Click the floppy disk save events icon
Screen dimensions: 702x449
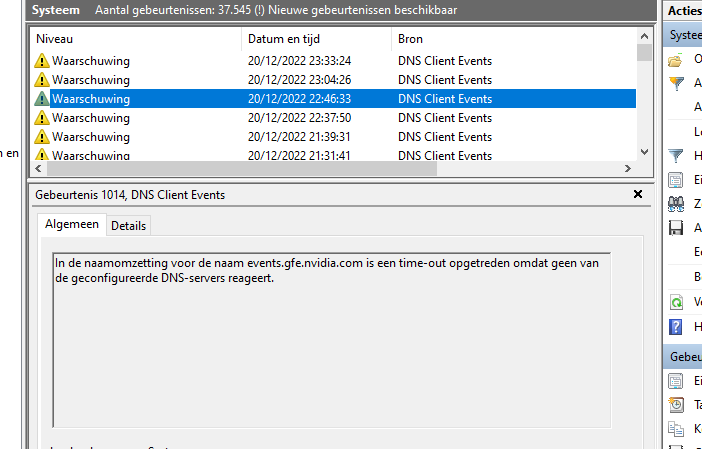pos(676,228)
